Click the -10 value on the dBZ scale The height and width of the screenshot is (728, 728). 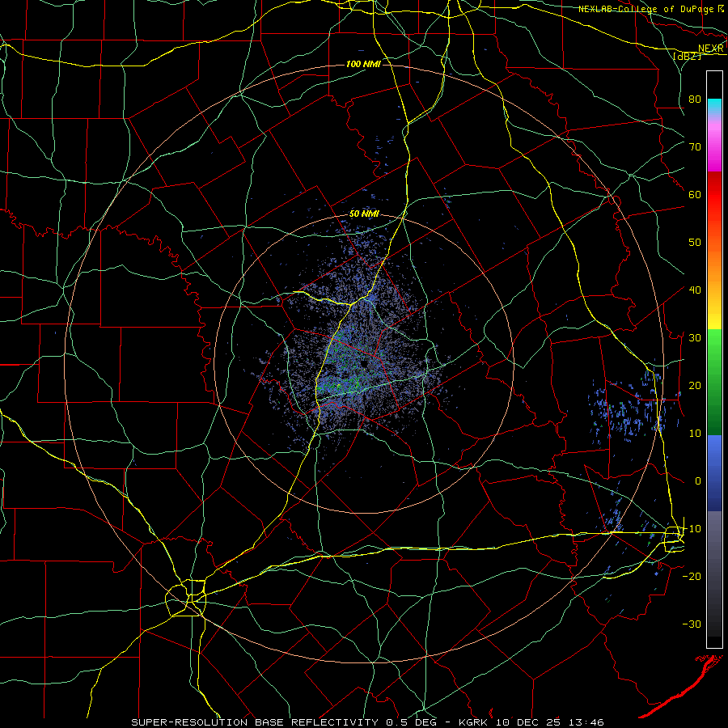point(692,528)
